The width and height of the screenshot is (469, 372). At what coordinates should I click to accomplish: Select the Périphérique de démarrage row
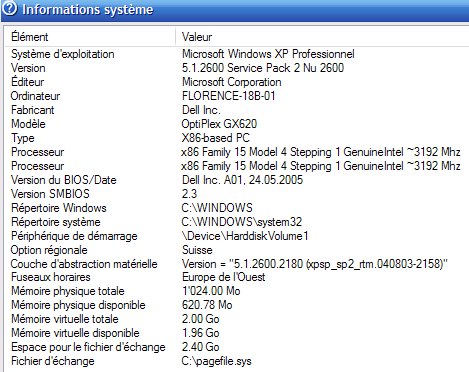[237, 236]
